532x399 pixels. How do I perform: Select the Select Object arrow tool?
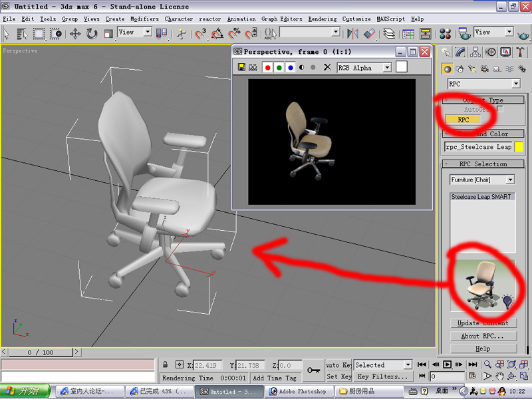[6, 34]
